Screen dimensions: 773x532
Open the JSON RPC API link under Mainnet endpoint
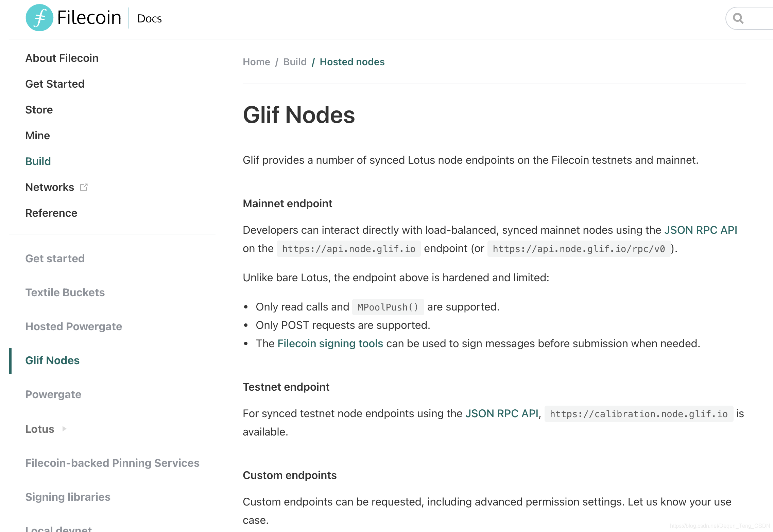click(x=701, y=230)
